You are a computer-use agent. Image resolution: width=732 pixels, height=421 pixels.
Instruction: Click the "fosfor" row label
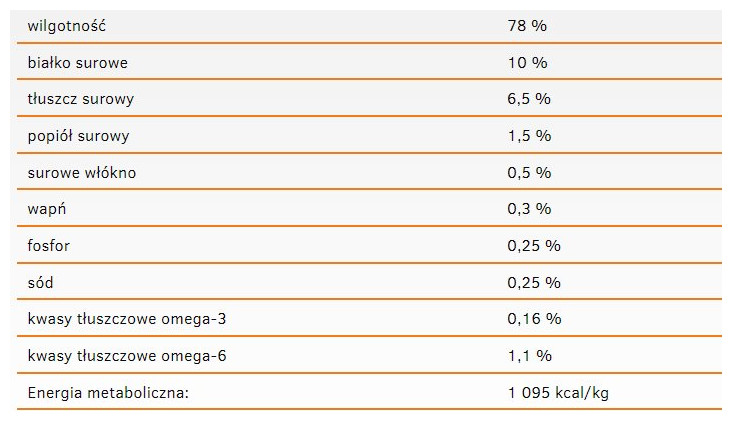[49, 246]
